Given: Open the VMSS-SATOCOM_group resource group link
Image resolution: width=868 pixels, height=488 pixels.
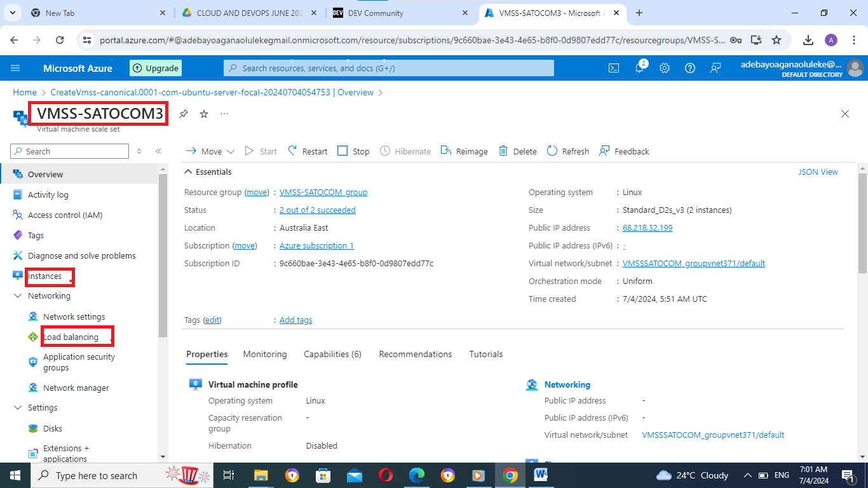Looking at the screenshot, I should point(323,192).
